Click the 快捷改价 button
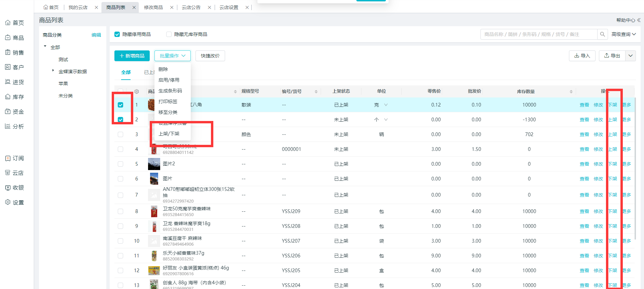Viewport: 644px width, 289px height. click(210, 56)
